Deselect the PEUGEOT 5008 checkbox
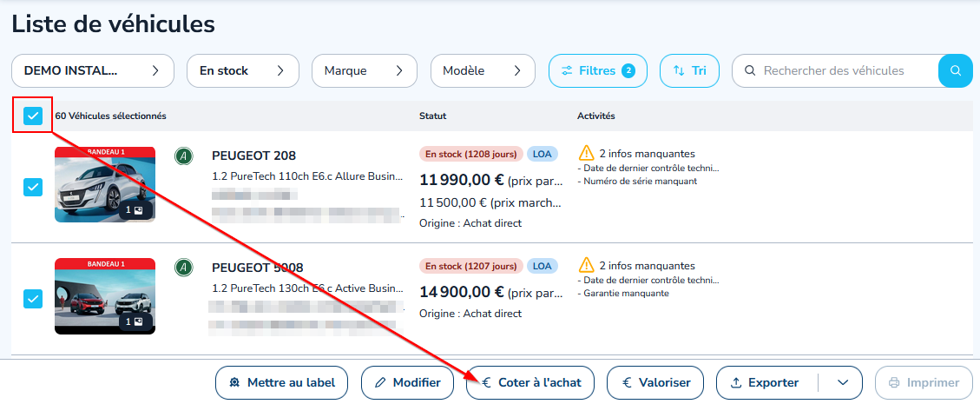Image resolution: width=980 pixels, height=404 pixels. coord(32,299)
